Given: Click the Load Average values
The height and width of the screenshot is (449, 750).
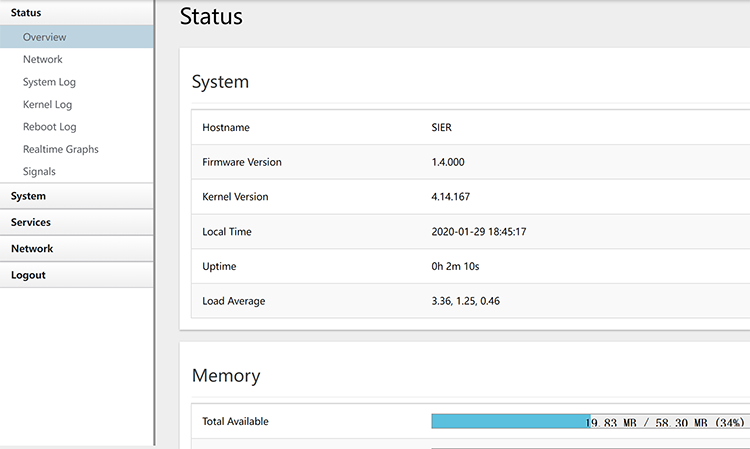Looking at the screenshot, I should 465,301.
